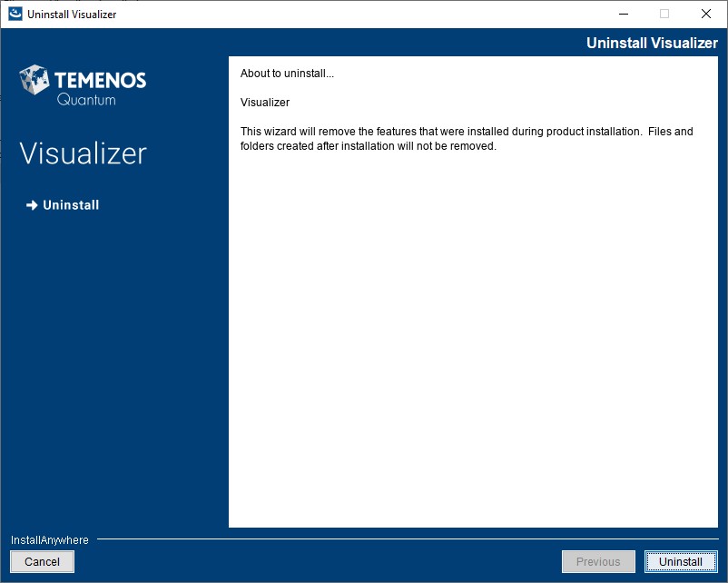This screenshot has width=728, height=583.
Task: Click the 'Visualizer' product name in white panel
Action: (x=265, y=103)
